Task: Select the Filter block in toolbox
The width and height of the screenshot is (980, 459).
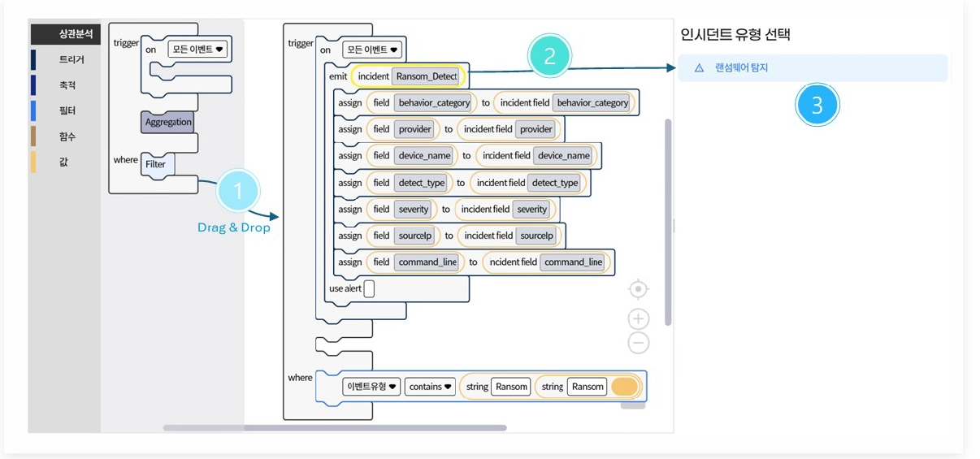Action: 155,164
